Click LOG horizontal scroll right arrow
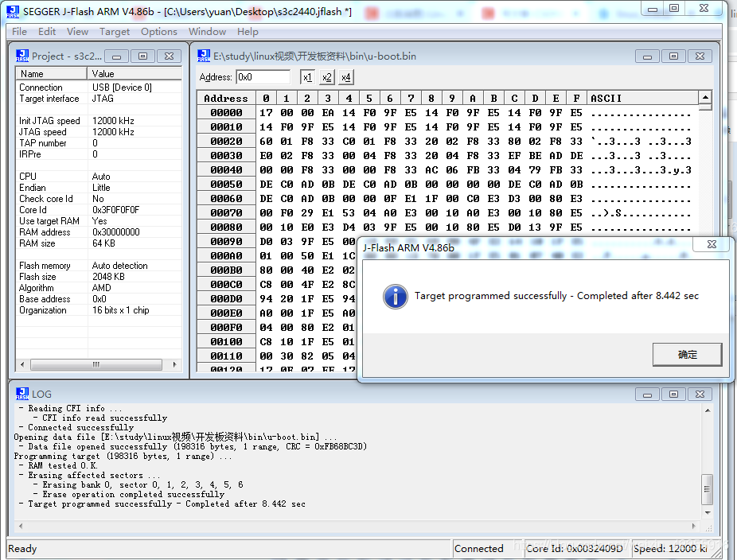Image resolution: width=737 pixels, height=560 pixels. (x=694, y=526)
